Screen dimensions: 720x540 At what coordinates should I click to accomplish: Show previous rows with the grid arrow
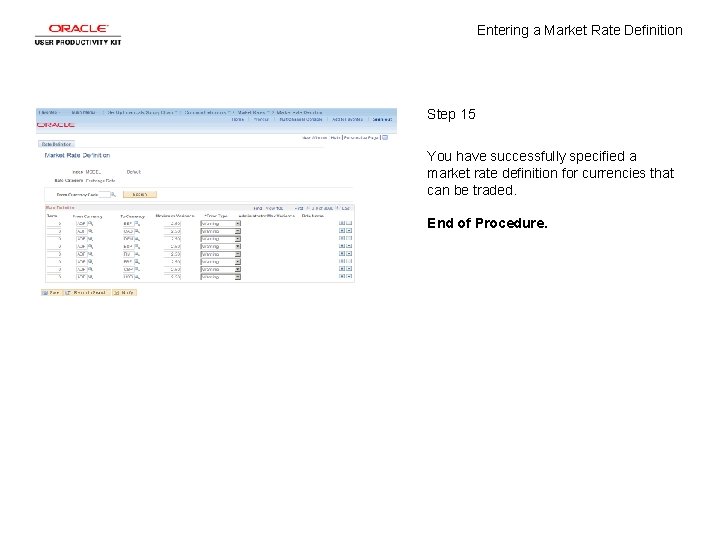[x=308, y=208]
